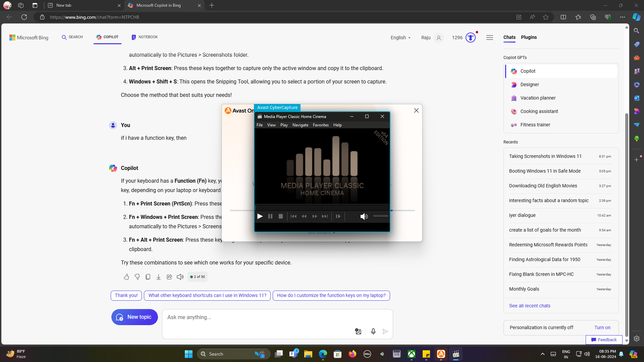Skip to previous track in Media Player Classic

click(293, 217)
